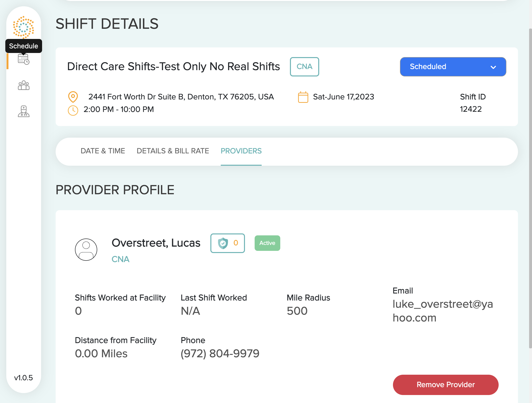The height and width of the screenshot is (403, 532).
Task: Click the Remove Provider button
Action: [445, 385]
